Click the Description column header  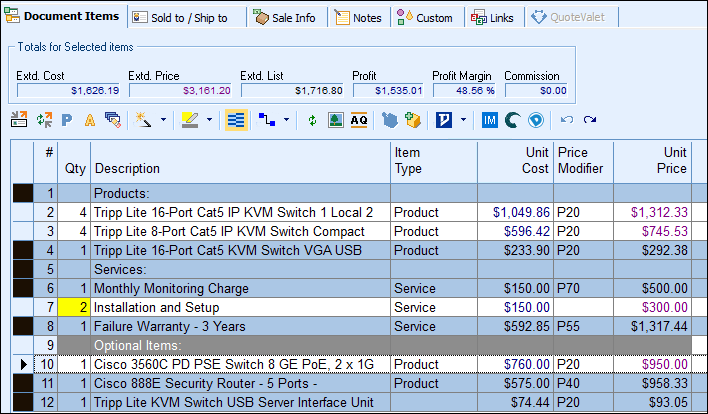240,161
